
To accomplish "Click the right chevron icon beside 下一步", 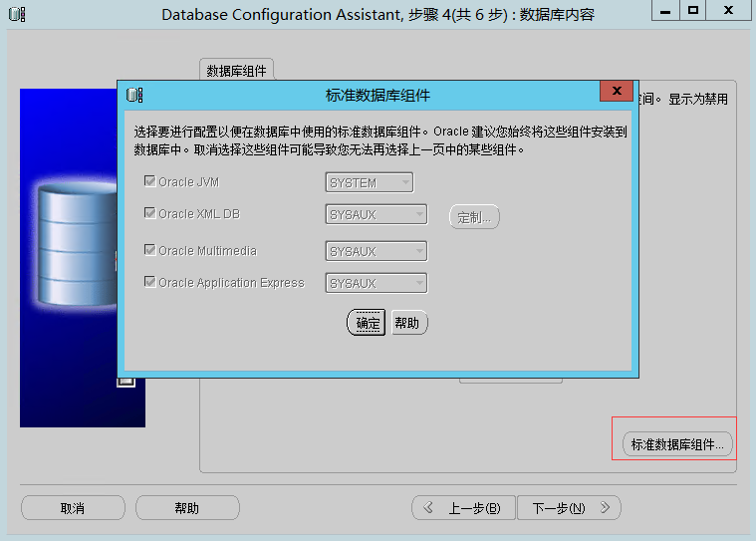I will (x=605, y=507).
